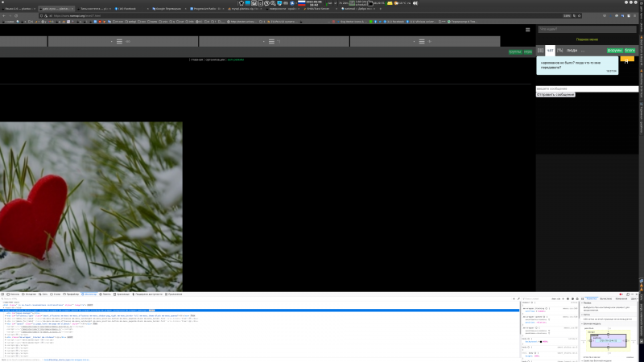Click the Russian flag keyboard layout indicator
Screen dimensions: 644x362
pyautogui.click(x=301, y=3)
